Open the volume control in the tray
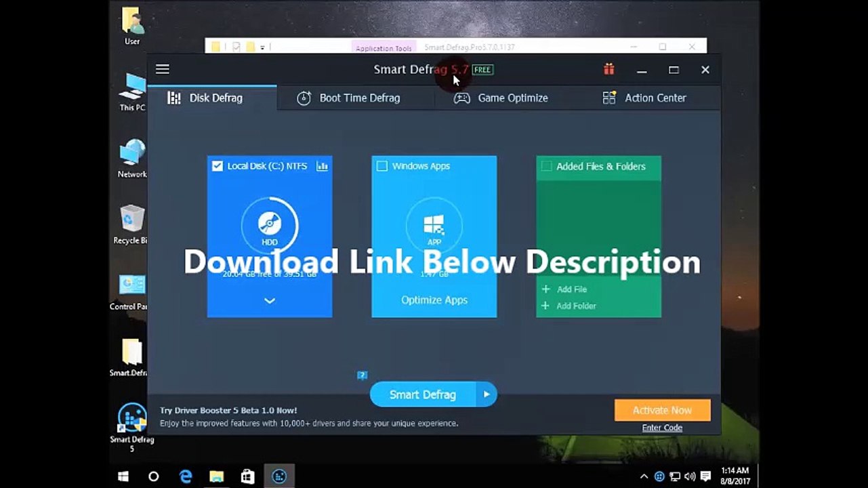This screenshot has width=868, height=488. (690, 476)
